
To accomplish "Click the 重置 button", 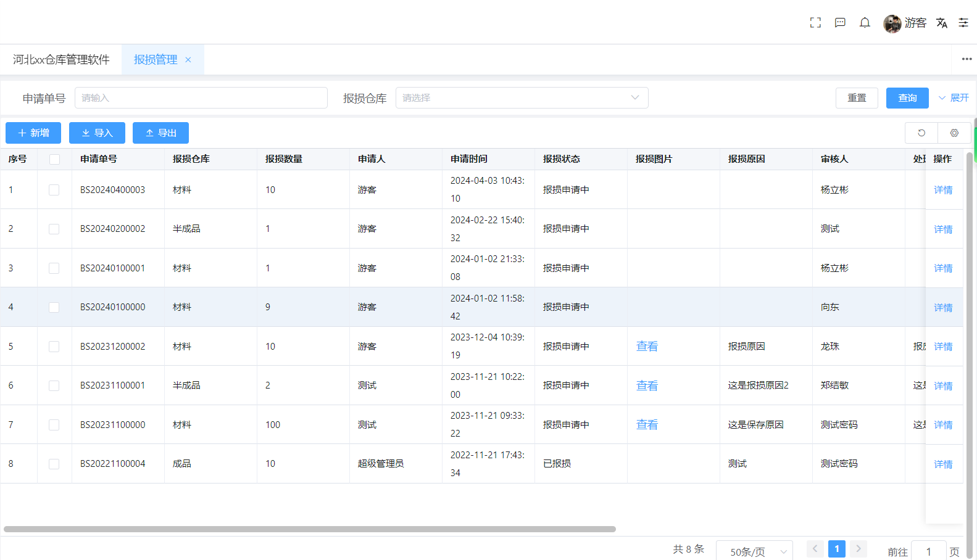I will pos(857,98).
